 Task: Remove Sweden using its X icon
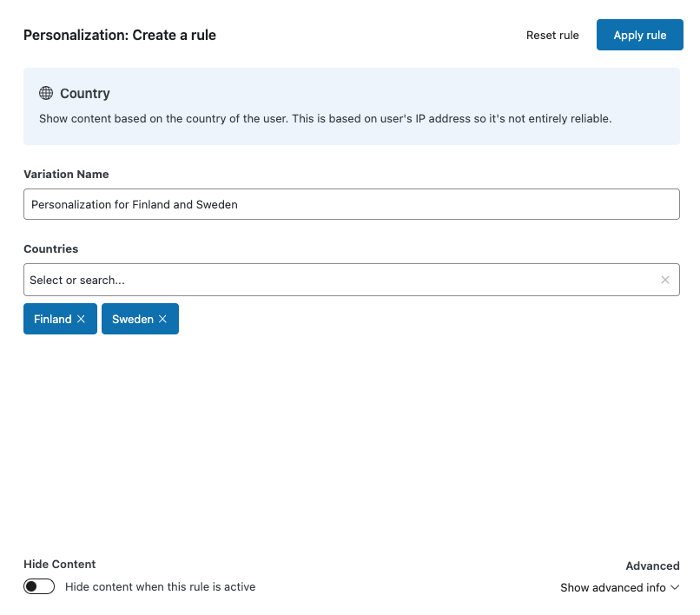162,319
